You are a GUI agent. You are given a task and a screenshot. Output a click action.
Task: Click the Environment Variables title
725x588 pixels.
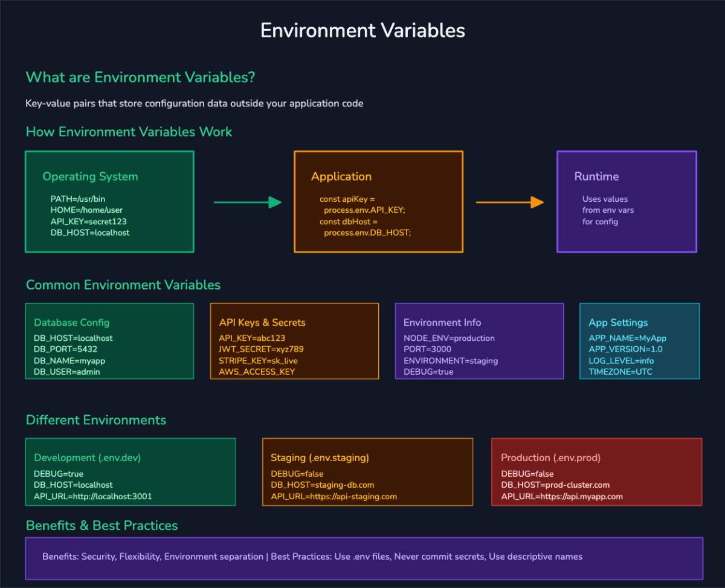click(362, 30)
